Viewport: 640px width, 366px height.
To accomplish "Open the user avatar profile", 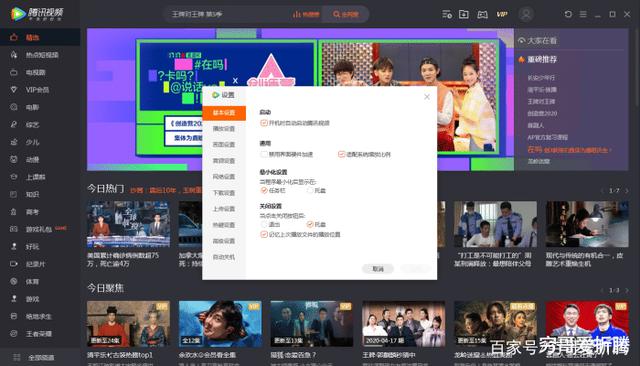I will (526, 14).
